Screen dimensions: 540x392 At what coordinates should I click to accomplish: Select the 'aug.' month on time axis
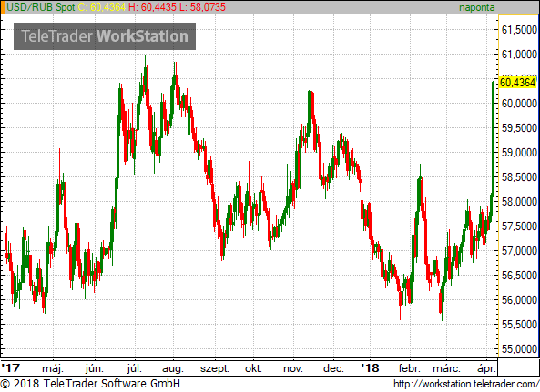click(172, 369)
